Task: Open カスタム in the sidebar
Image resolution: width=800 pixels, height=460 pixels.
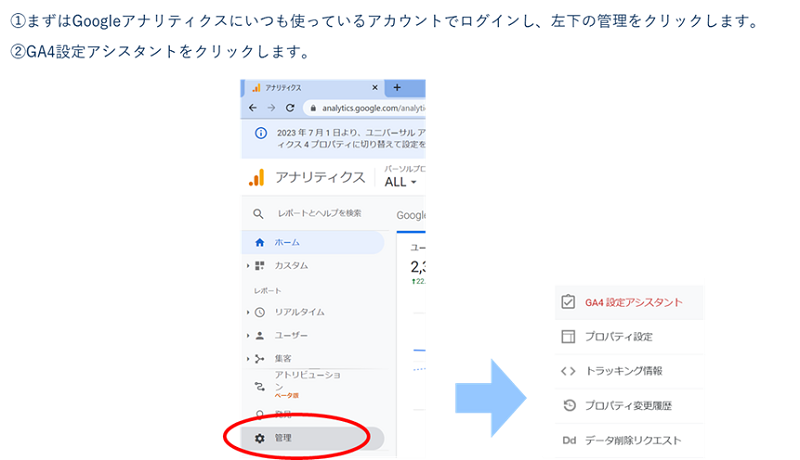Action: tap(291, 266)
